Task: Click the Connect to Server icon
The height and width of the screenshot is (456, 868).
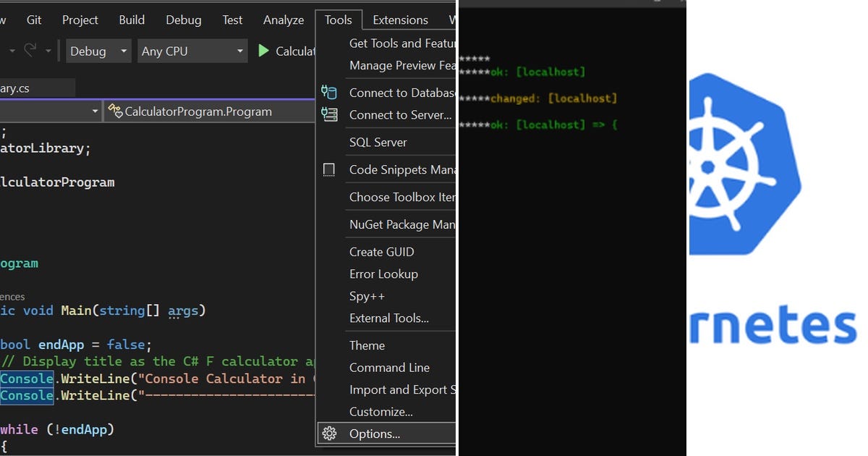Action: [329, 114]
